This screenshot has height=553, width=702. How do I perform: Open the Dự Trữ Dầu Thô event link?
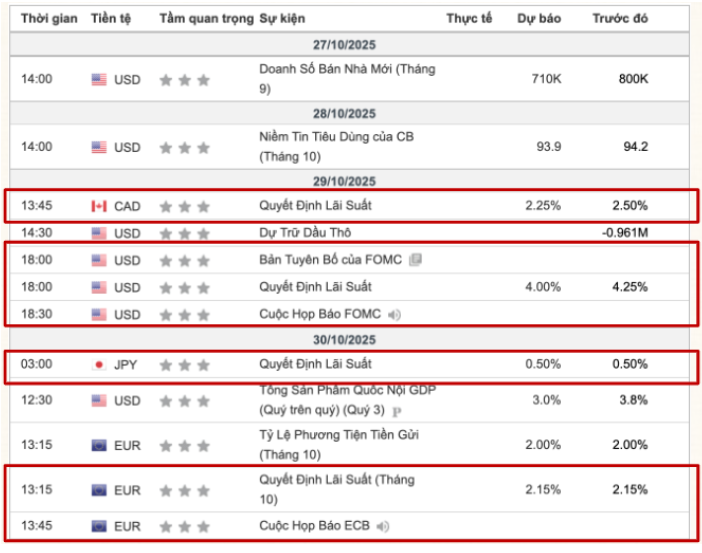304,233
